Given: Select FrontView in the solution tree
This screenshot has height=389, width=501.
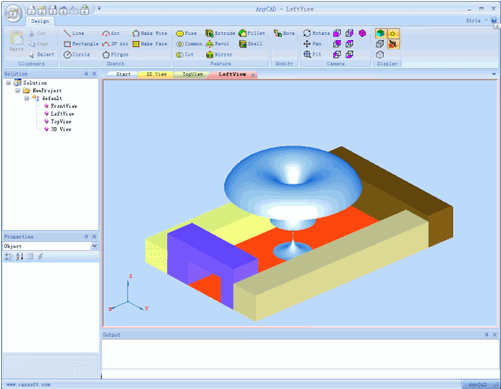Looking at the screenshot, I should pyautogui.click(x=64, y=106).
